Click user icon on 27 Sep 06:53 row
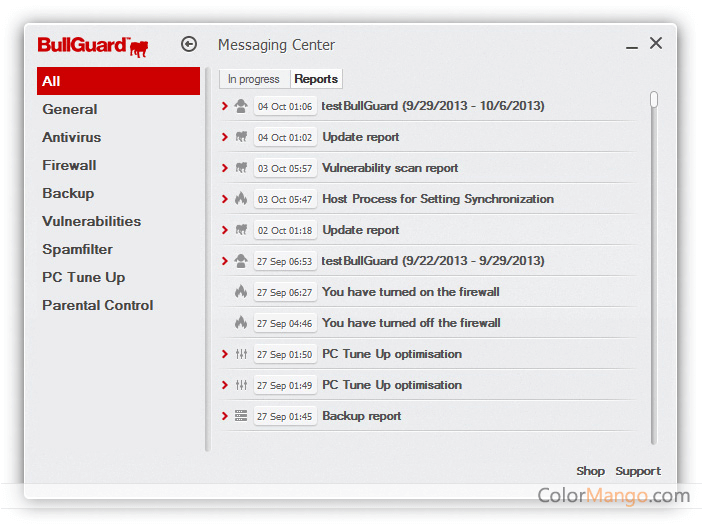Viewport: 702px width, 524px height. tap(241, 261)
